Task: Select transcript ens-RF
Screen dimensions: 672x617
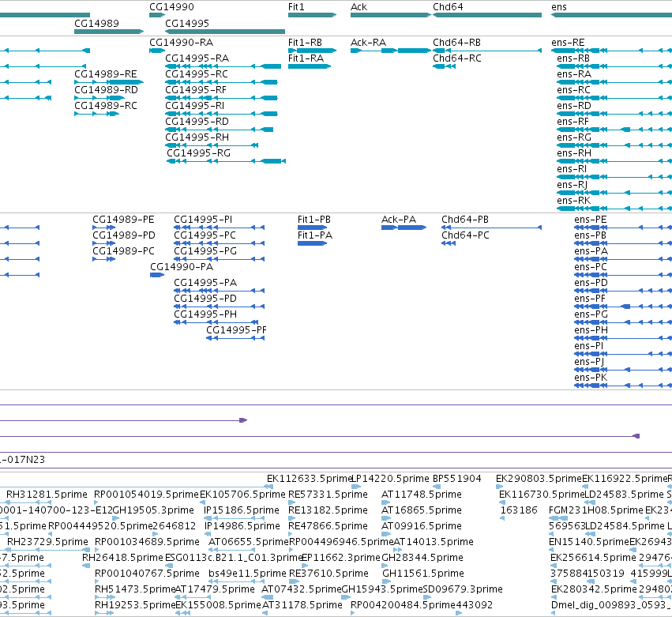Action: coord(573,122)
